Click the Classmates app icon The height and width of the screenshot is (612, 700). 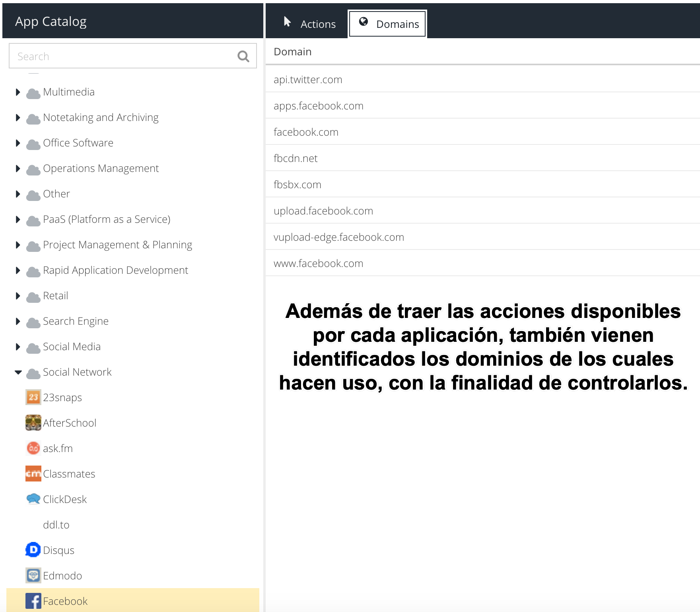[x=33, y=474]
